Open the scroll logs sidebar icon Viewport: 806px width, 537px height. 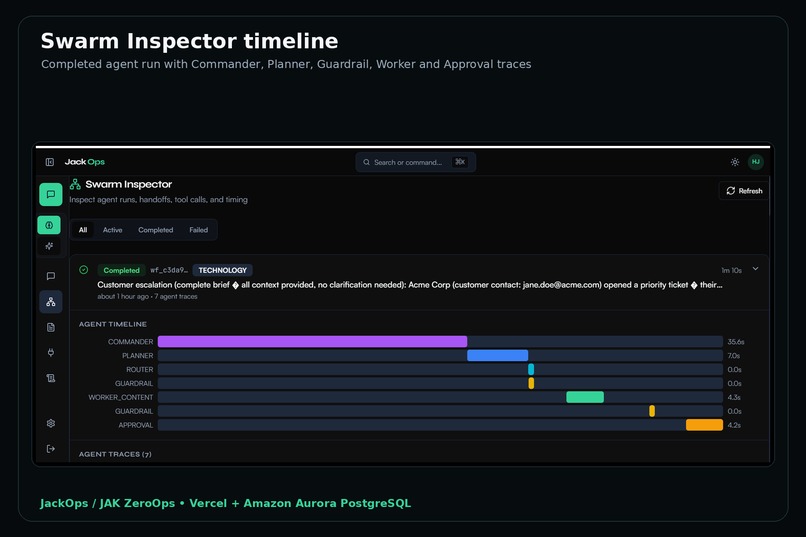pyautogui.click(x=50, y=378)
